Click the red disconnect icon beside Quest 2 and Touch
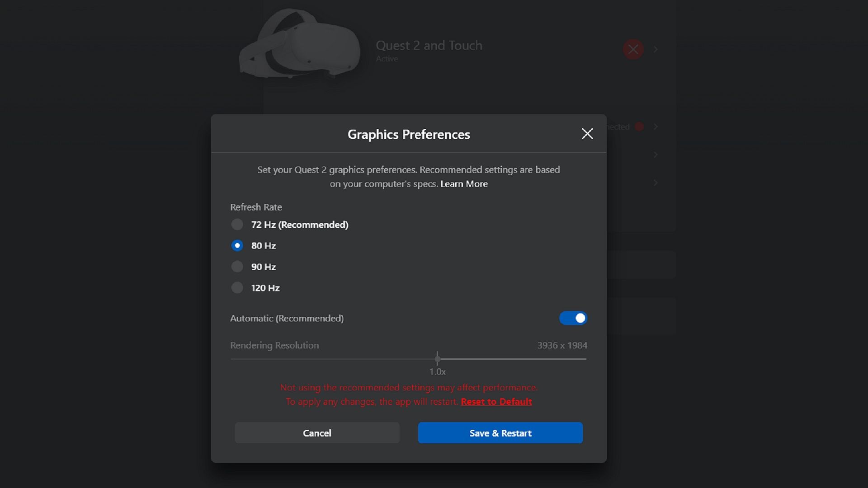The height and width of the screenshot is (488, 868). click(x=633, y=49)
